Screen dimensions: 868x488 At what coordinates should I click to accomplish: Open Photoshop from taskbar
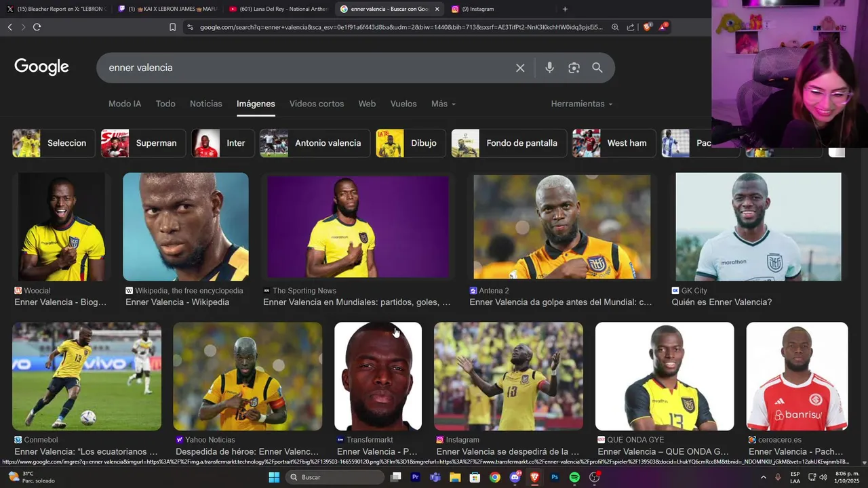tap(555, 477)
